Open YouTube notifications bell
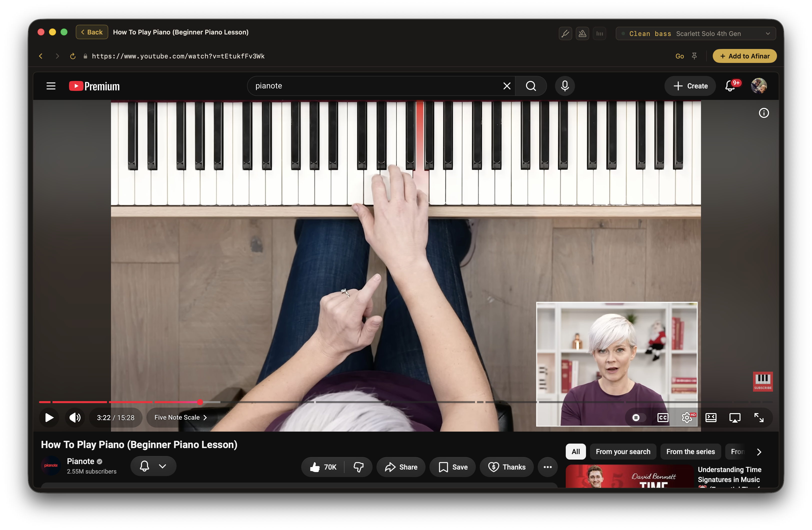This screenshot has height=530, width=812. click(730, 86)
